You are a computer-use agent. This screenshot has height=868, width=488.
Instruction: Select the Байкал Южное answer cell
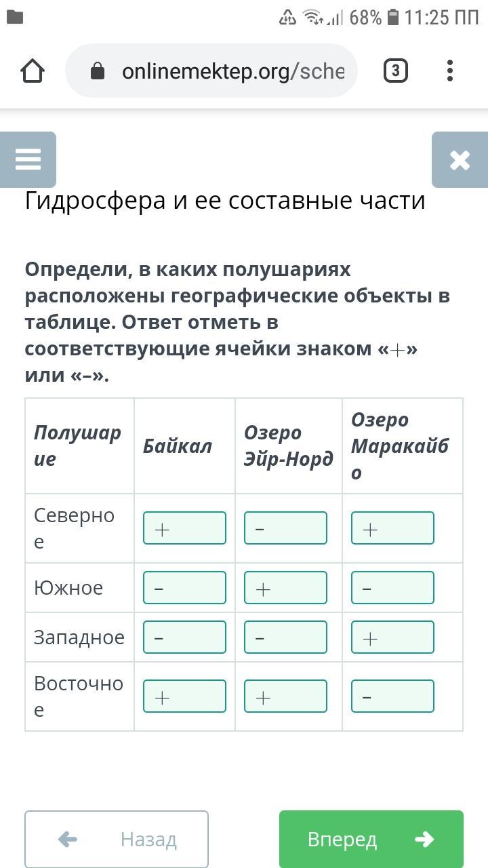coord(184,587)
